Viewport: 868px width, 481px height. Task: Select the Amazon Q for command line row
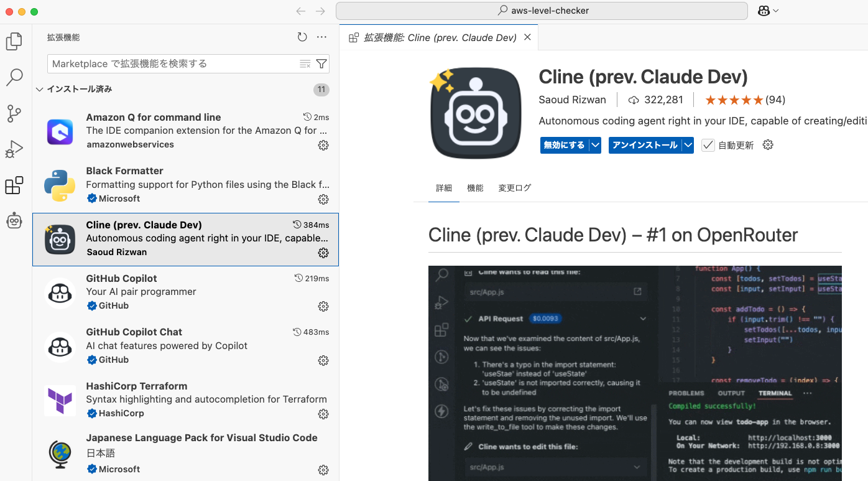(185, 131)
